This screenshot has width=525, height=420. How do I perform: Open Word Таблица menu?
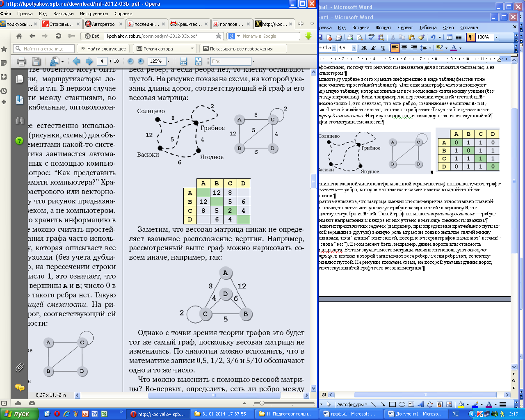(x=428, y=27)
